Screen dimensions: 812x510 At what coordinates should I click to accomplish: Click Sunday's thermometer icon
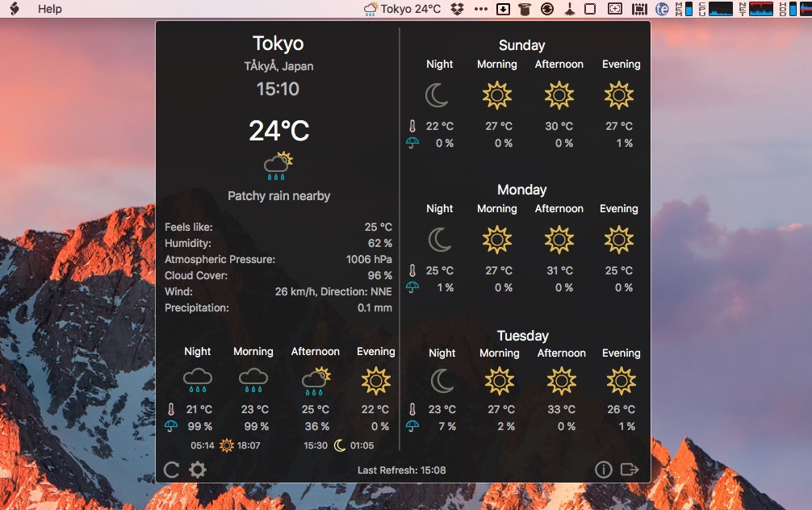click(x=412, y=127)
